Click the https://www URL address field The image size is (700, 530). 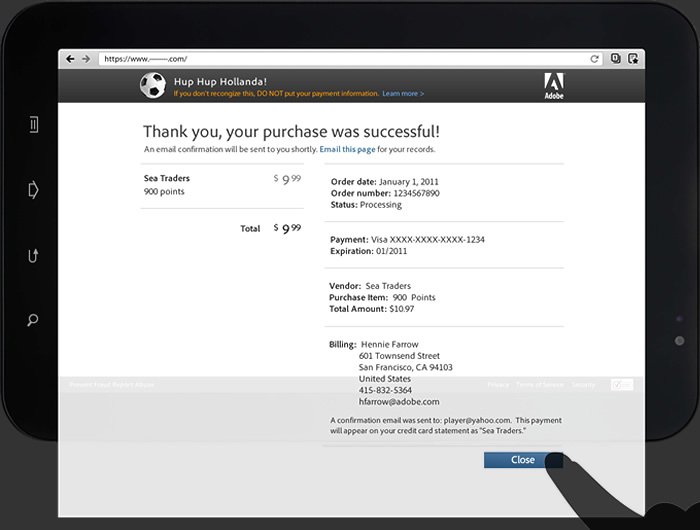coord(350,59)
